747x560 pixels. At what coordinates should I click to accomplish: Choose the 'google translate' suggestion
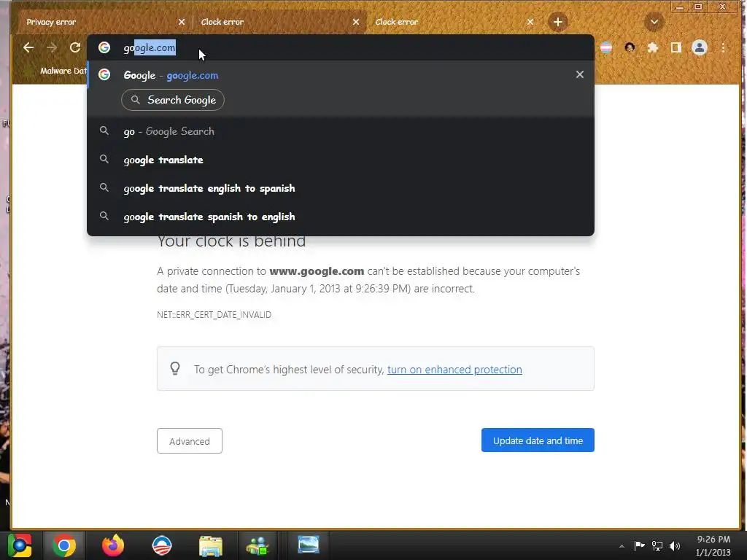point(341,160)
